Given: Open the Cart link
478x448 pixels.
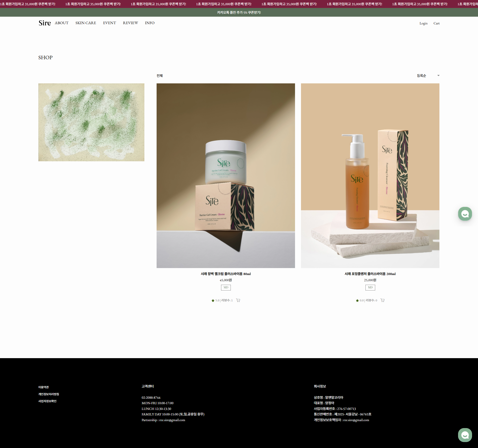Looking at the screenshot, I should point(436,23).
